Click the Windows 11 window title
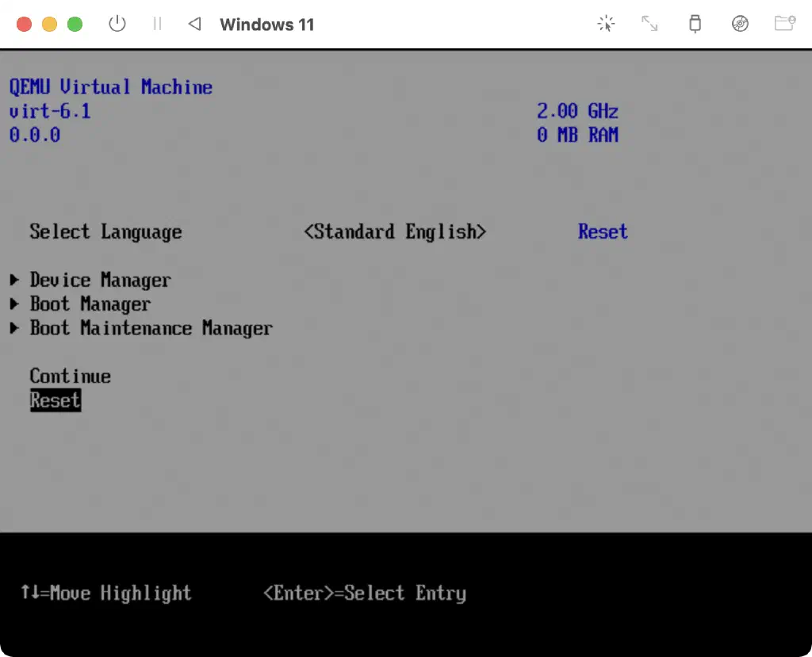 click(x=266, y=25)
